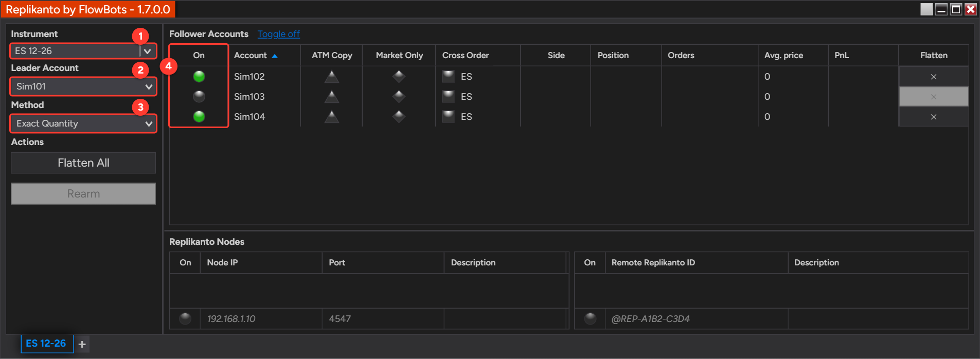The image size is (980, 359).
Task: Click the Side column header
Action: (556, 55)
